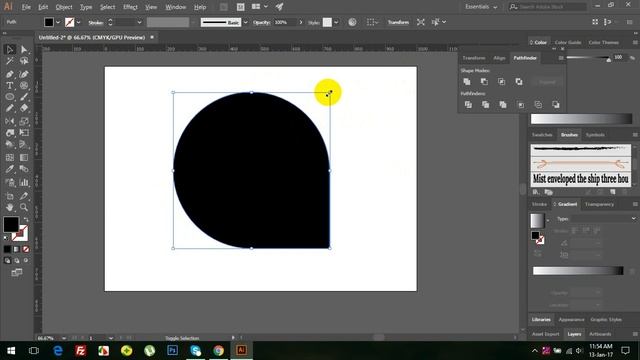Click Intersect in Pathfinder shape modes
The width and height of the screenshot is (640, 360).
point(501,82)
